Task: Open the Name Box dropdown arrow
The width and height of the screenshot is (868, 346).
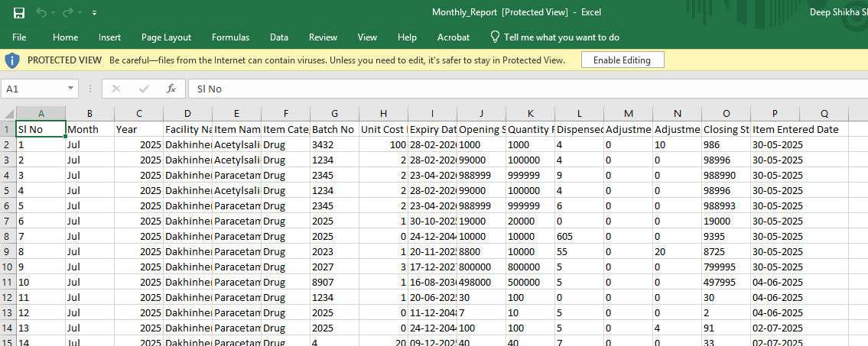Action: point(71,89)
